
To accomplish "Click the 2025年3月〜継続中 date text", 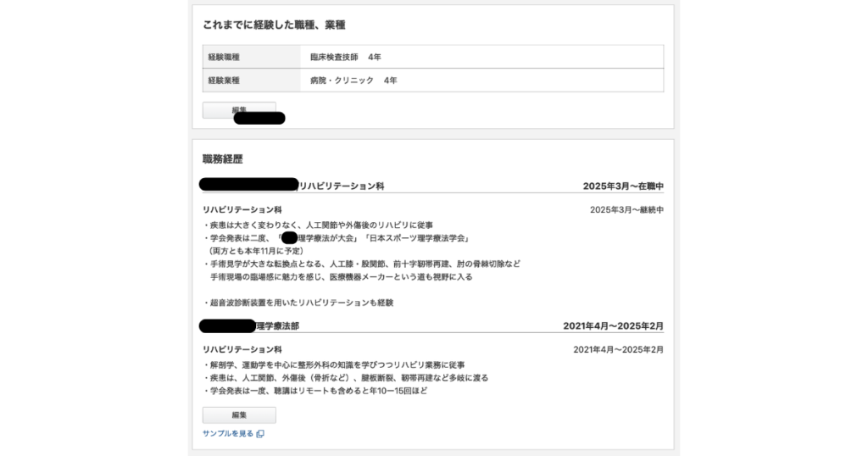I will [626, 209].
